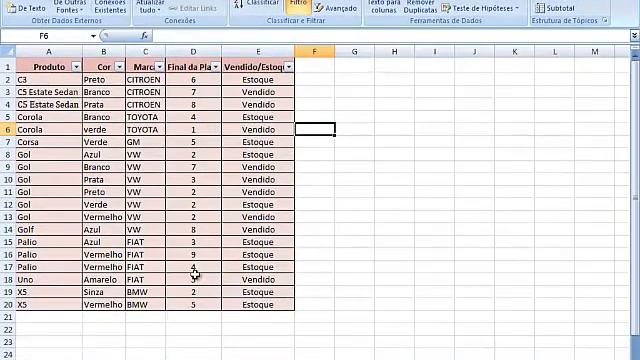Click Azul cell in row 8
This screenshot has width=640, height=360.
pyautogui.click(x=104, y=155)
